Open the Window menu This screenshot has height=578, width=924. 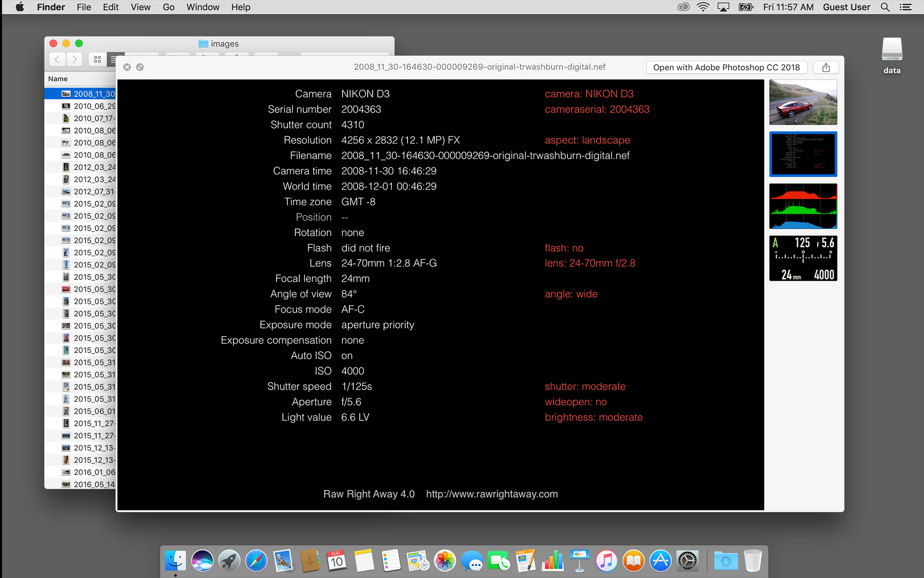tap(203, 7)
